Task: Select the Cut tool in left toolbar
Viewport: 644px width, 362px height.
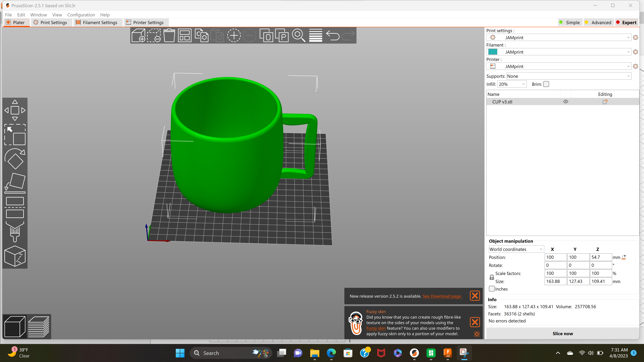Action: [x=15, y=207]
